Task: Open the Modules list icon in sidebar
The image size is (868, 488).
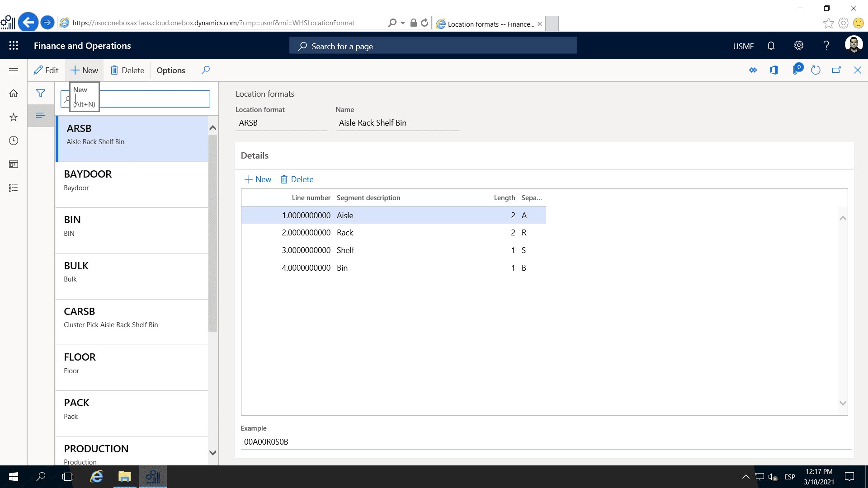Action: [14, 188]
